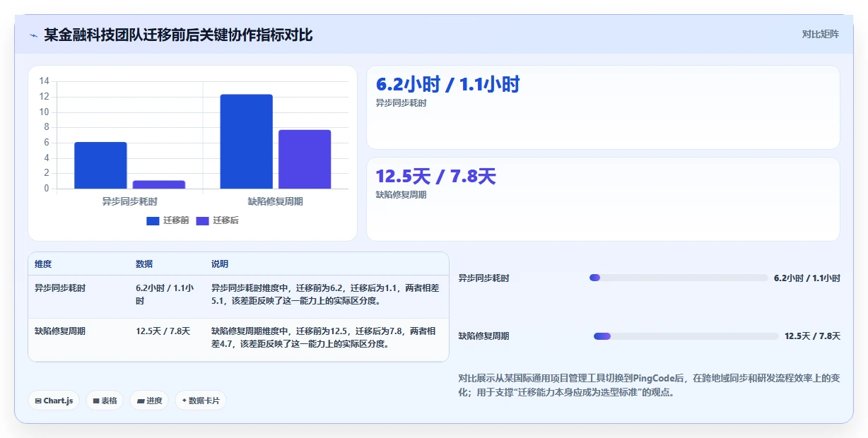The width and height of the screenshot is (868, 438).
Task: Click the 缺陷修复周期 caption under 12.5天 card
Action: coord(401,195)
